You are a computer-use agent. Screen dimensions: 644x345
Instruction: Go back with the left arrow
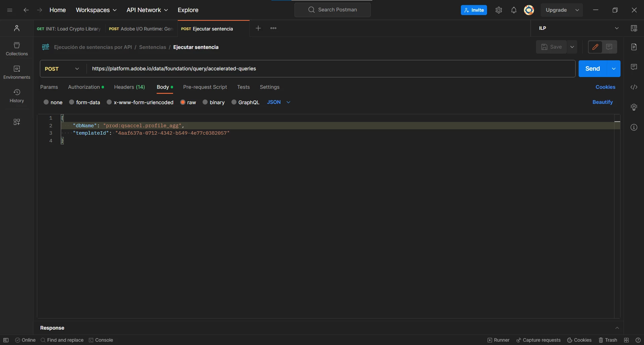(x=26, y=10)
